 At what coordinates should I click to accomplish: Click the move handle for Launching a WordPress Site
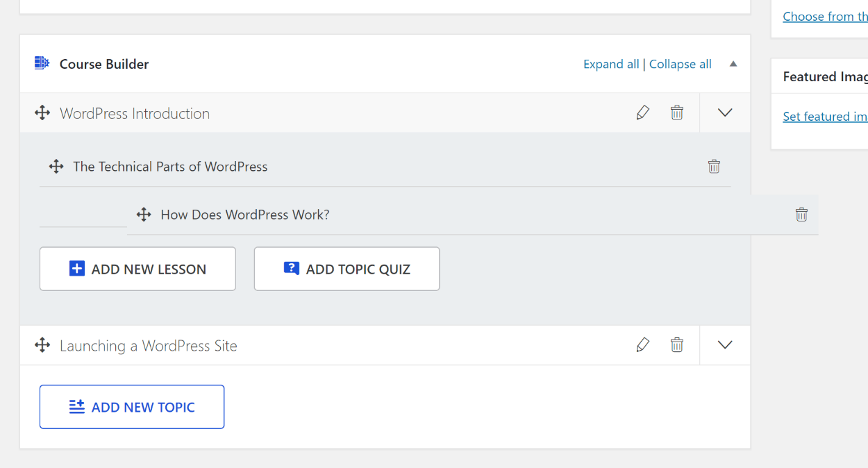[42, 345]
